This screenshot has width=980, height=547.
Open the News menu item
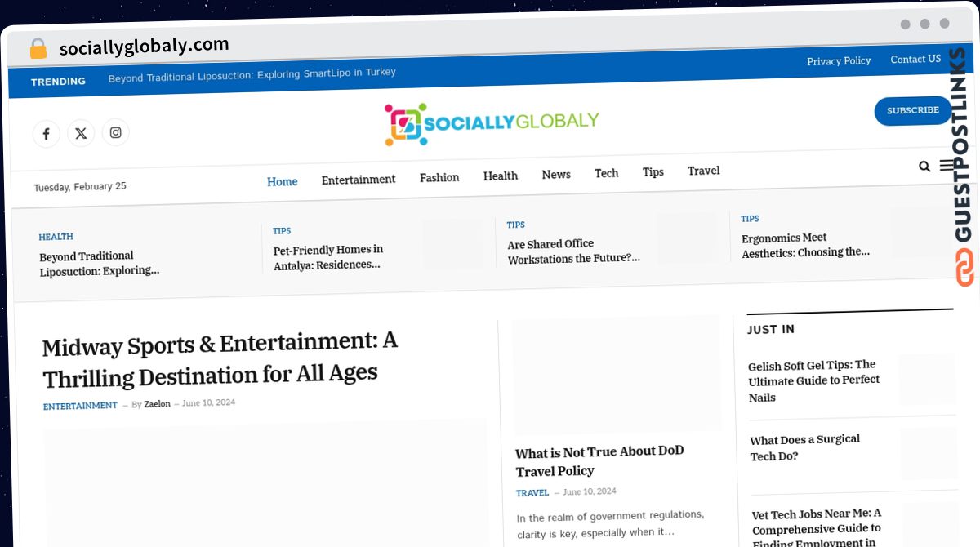coord(556,174)
